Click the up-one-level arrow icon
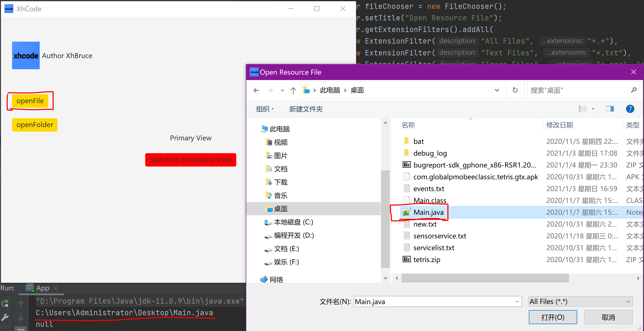This screenshot has width=644, height=331. tap(293, 90)
